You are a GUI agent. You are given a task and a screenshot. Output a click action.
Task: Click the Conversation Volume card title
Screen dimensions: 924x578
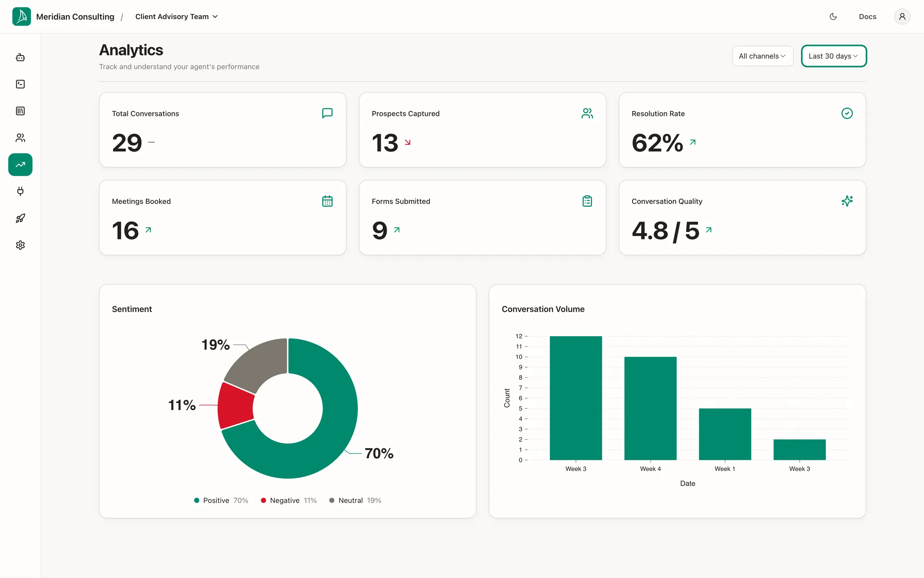tap(543, 309)
